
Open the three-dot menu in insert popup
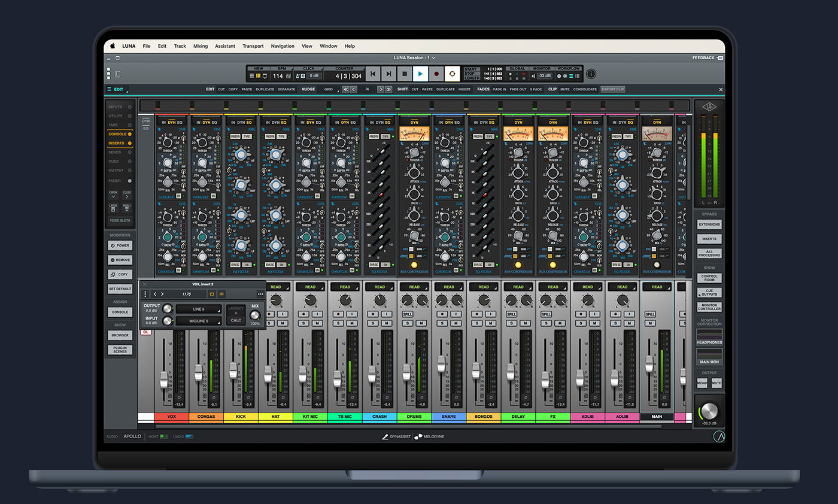260,294
